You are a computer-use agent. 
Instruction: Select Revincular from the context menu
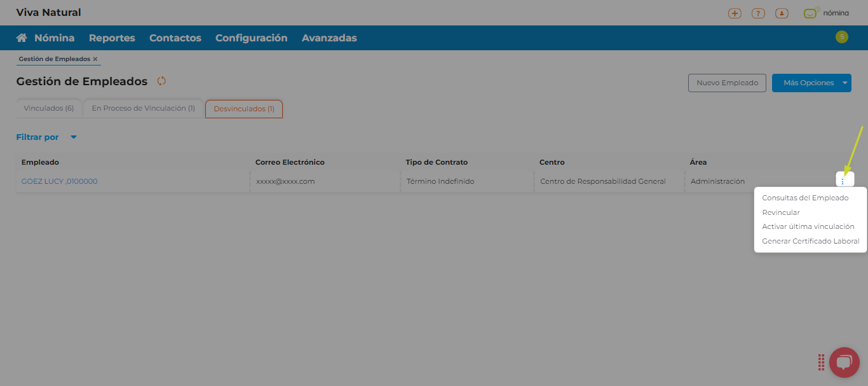point(781,212)
